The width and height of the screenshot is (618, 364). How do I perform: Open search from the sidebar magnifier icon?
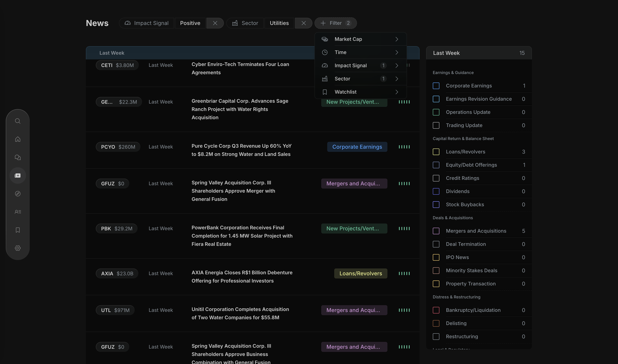click(18, 121)
